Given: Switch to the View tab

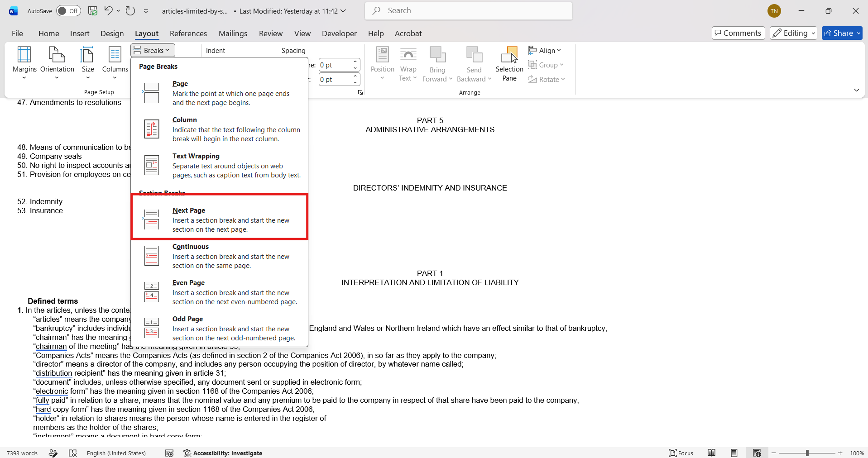Looking at the screenshot, I should [x=302, y=33].
